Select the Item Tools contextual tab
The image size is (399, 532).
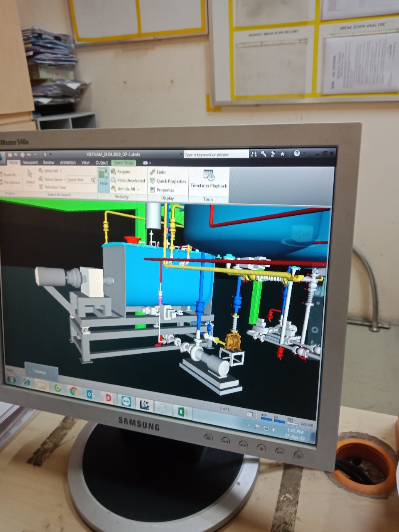pos(124,163)
